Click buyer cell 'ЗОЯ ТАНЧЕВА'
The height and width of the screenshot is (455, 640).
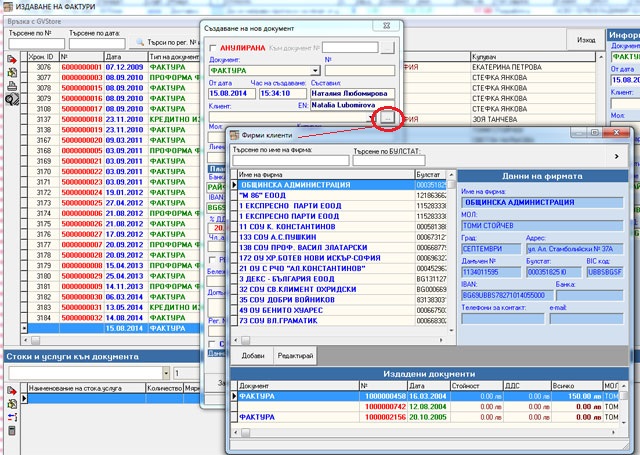click(x=533, y=119)
